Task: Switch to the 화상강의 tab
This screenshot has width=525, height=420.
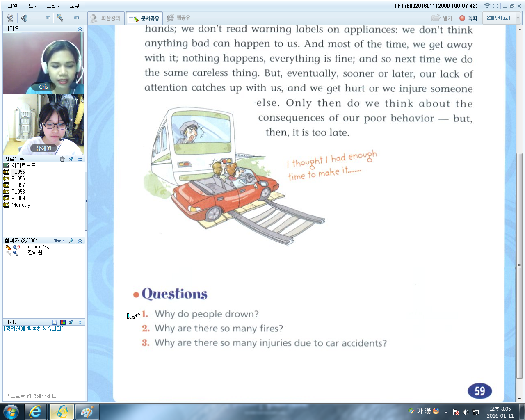Action: (106, 18)
